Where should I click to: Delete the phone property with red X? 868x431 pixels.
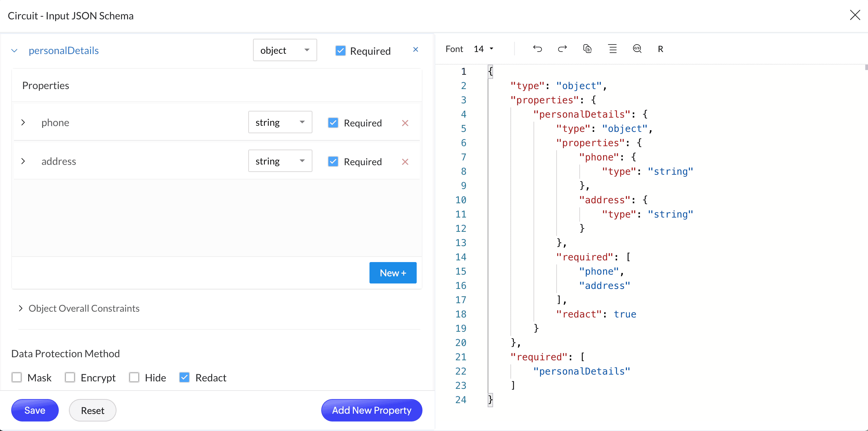(405, 123)
